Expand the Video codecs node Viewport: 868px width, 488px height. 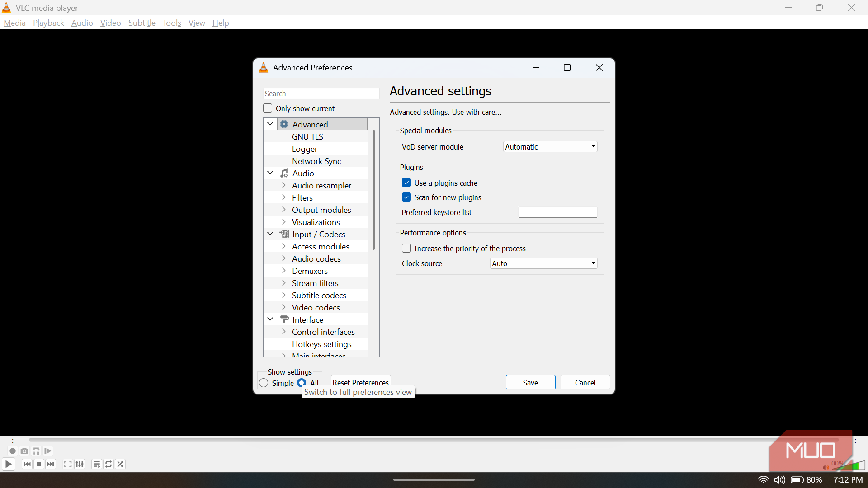pos(284,307)
